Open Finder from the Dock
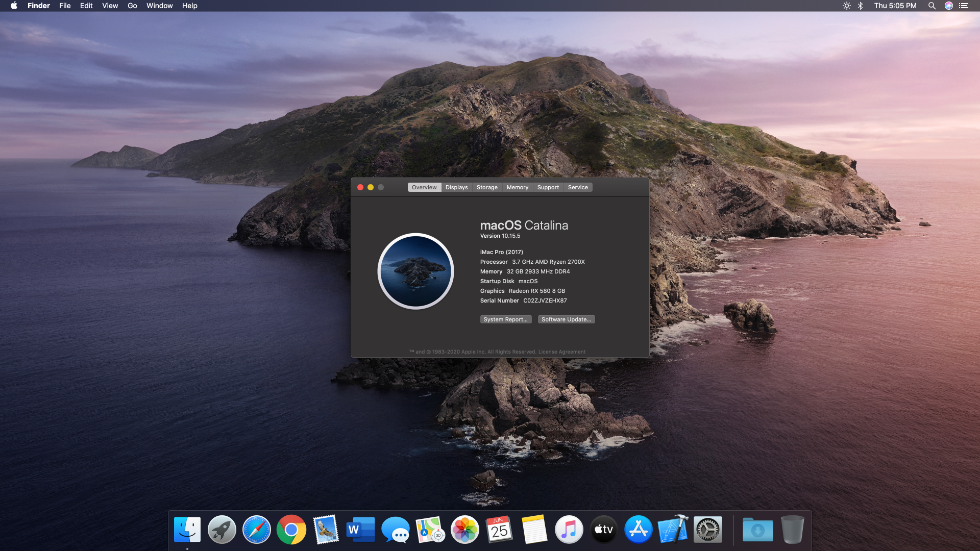 (187, 530)
